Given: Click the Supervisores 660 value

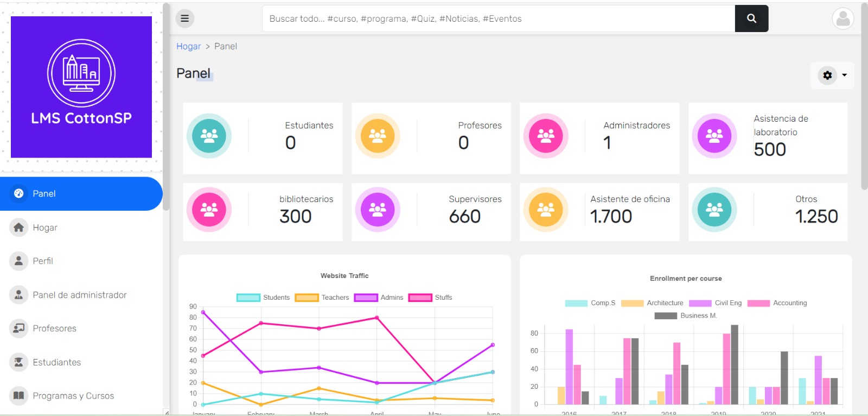Looking at the screenshot, I should [465, 216].
